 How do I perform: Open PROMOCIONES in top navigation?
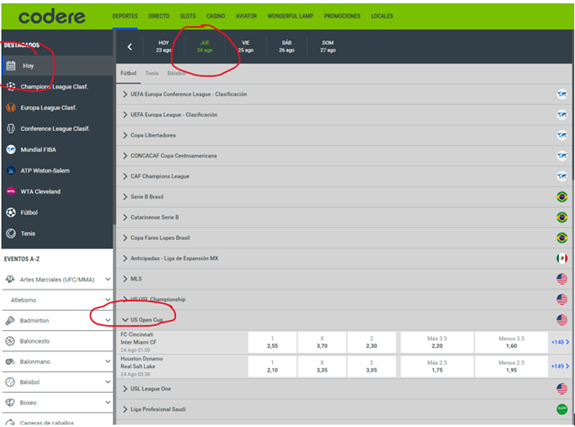(x=342, y=16)
